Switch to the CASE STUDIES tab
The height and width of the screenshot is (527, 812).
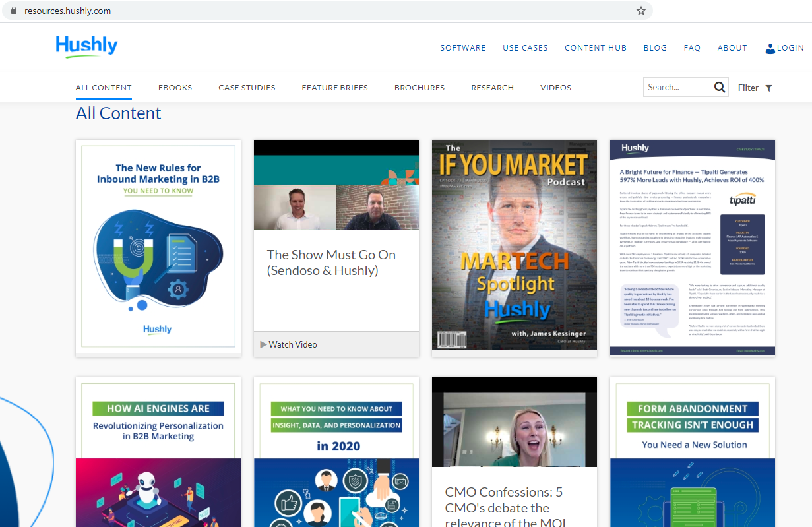click(x=247, y=88)
